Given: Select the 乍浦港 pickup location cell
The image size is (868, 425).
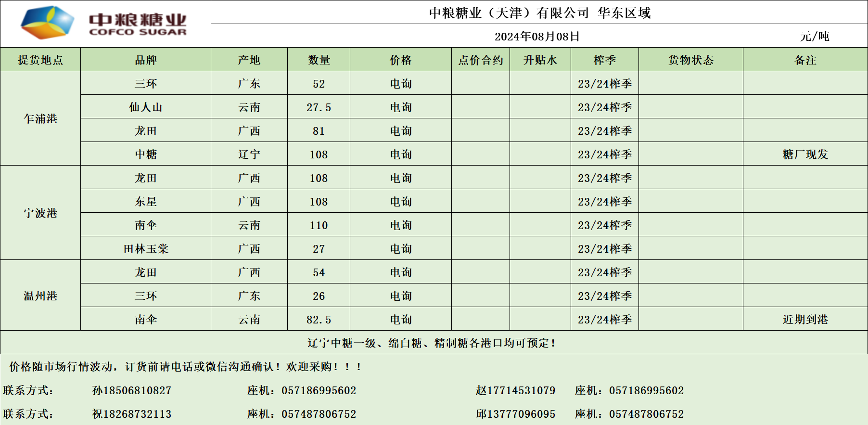Looking at the screenshot, I should point(40,119).
